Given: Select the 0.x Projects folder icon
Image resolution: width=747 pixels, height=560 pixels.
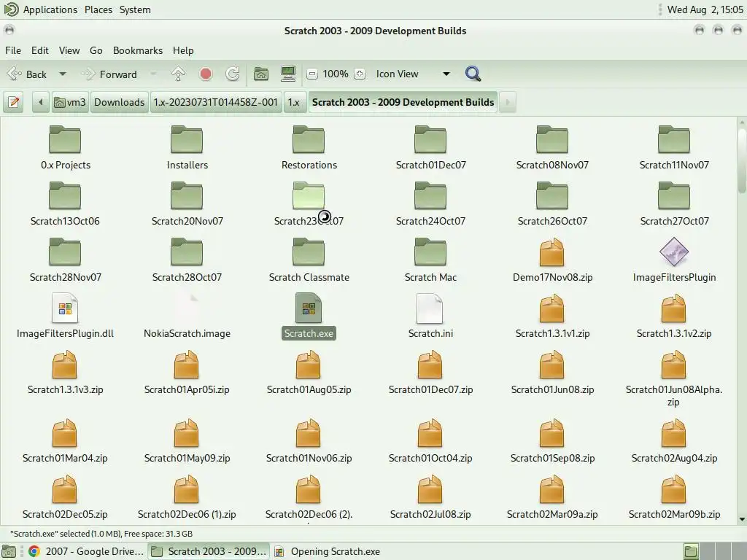Looking at the screenshot, I should (x=65, y=139).
